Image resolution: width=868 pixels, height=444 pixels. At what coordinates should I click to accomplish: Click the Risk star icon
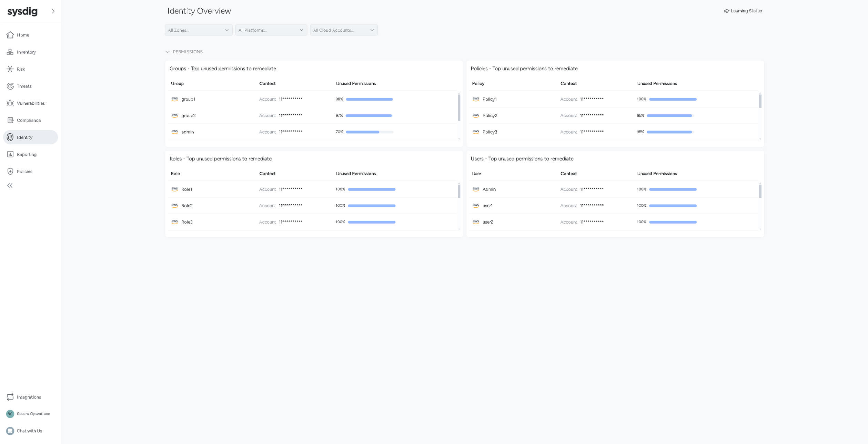[10, 69]
